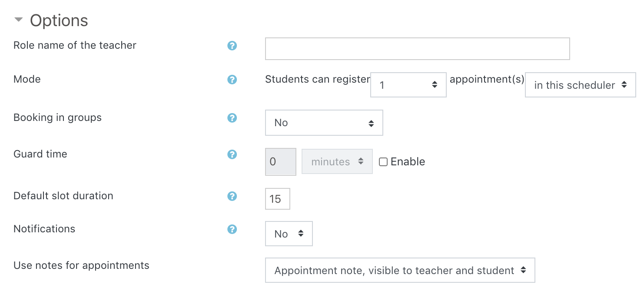This screenshot has height=288, width=644.
Task: Show help for Booking in groups
Action: pos(232,118)
